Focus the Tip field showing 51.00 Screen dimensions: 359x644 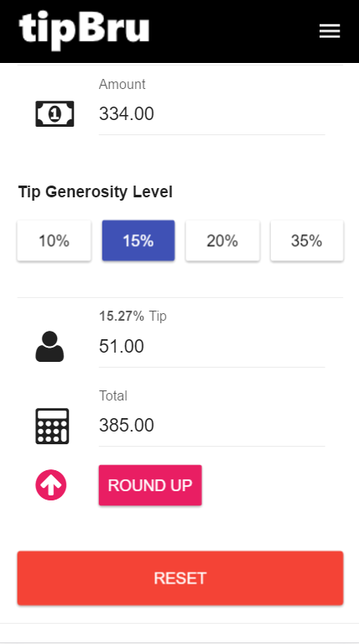pos(211,347)
